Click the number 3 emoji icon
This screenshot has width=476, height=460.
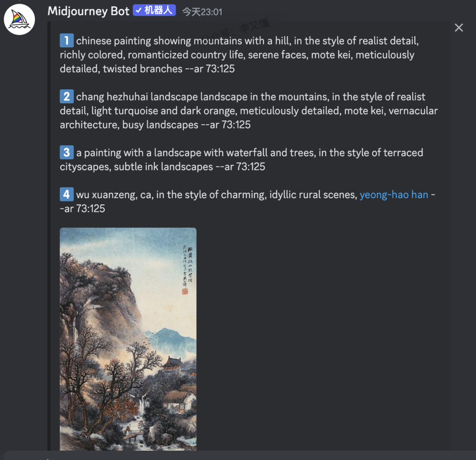(66, 153)
